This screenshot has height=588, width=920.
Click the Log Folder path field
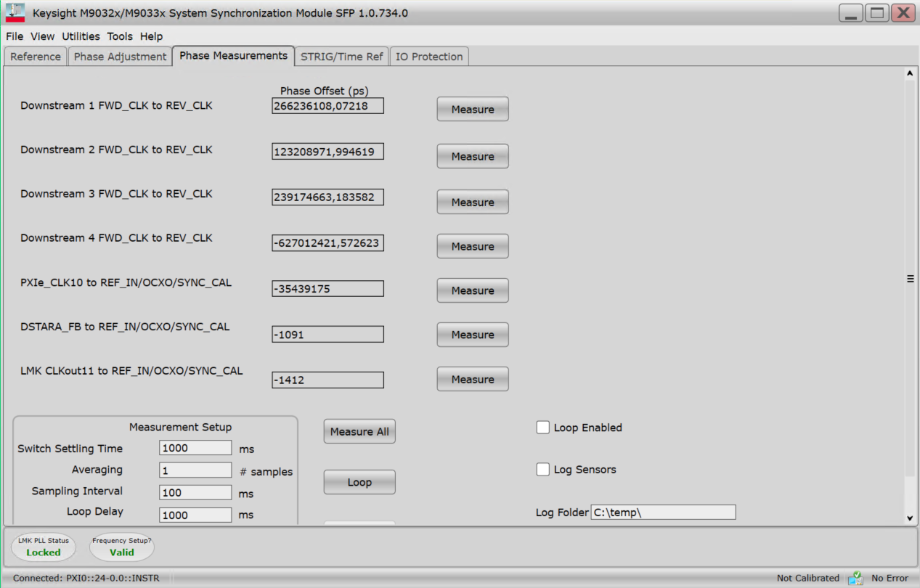coord(662,513)
